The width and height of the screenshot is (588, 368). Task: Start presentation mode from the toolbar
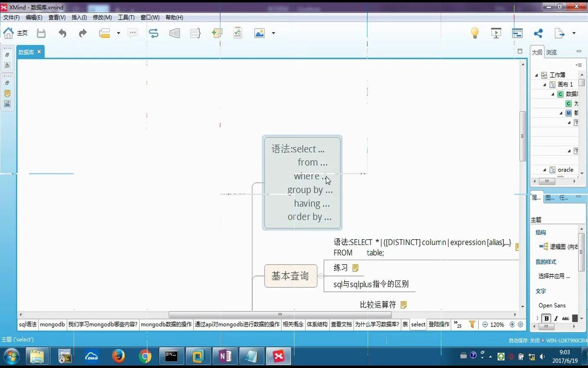click(496, 33)
